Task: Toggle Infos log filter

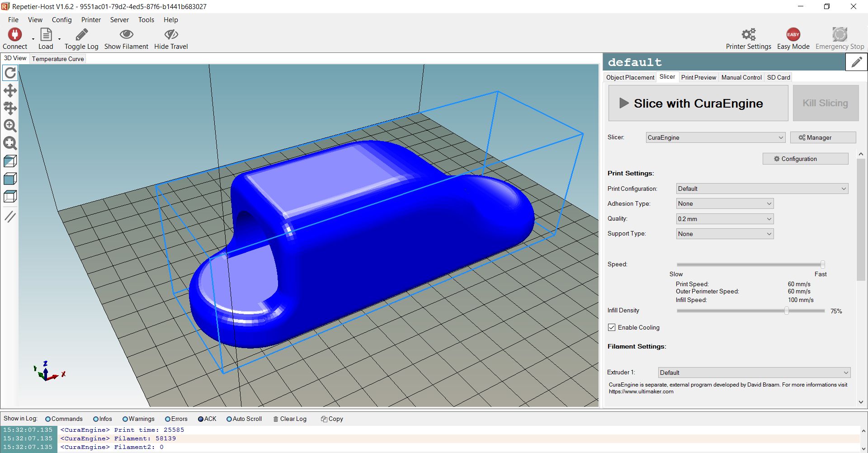Action: coord(103,419)
